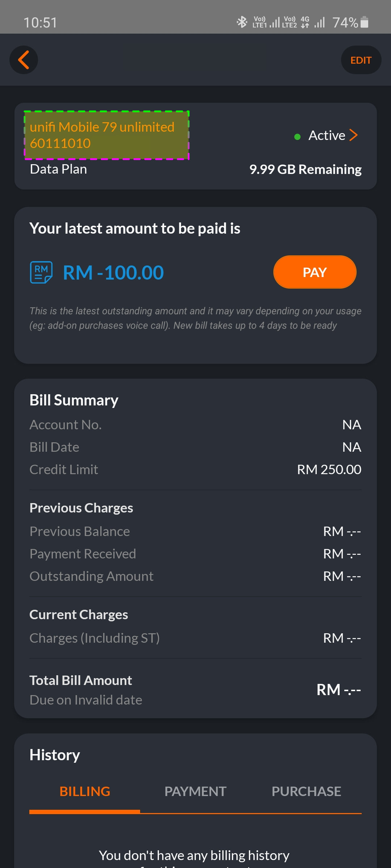Select the unifi Mobile 79 unlimited plan name
The image size is (391, 868).
[102, 127]
